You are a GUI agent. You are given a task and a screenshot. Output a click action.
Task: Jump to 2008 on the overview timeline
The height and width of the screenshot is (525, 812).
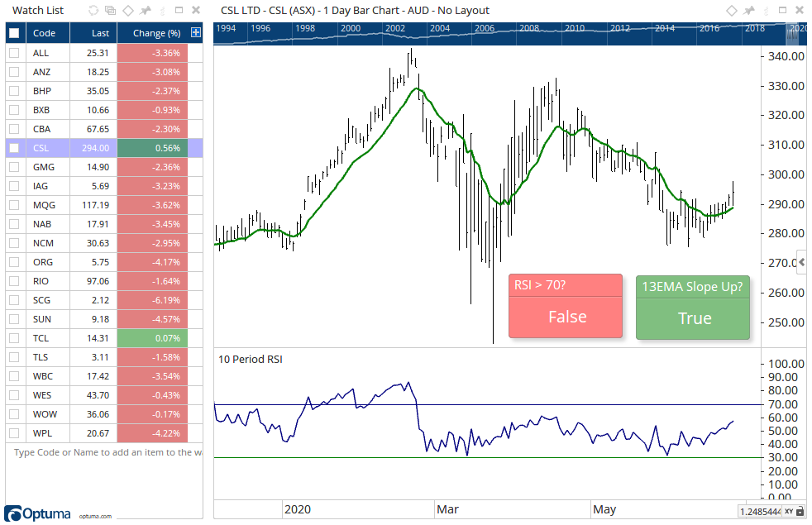(529, 28)
